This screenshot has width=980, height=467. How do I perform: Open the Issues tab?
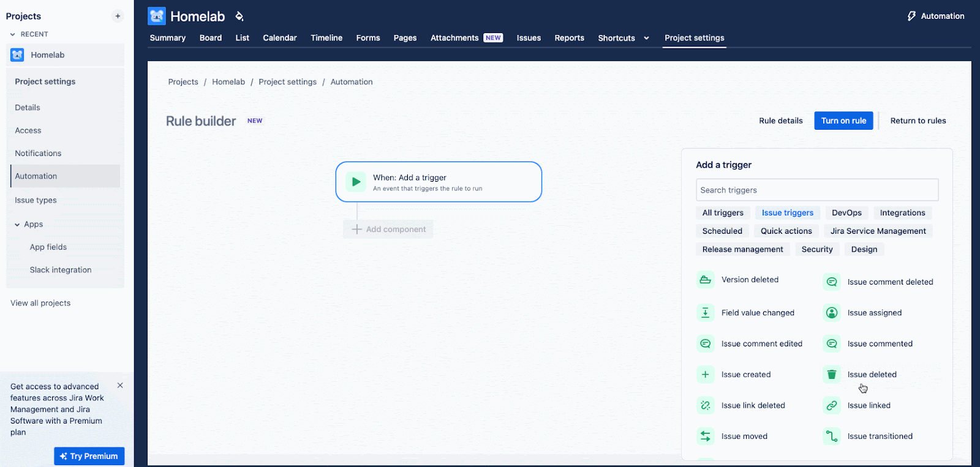coord(529,38)
